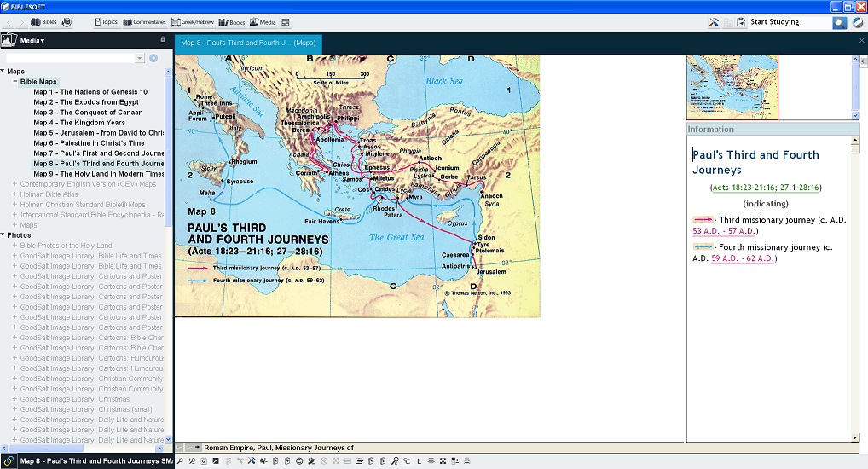Click the hammer-and-screwdriver icon in bottom toolbar

tap(252, 460)
